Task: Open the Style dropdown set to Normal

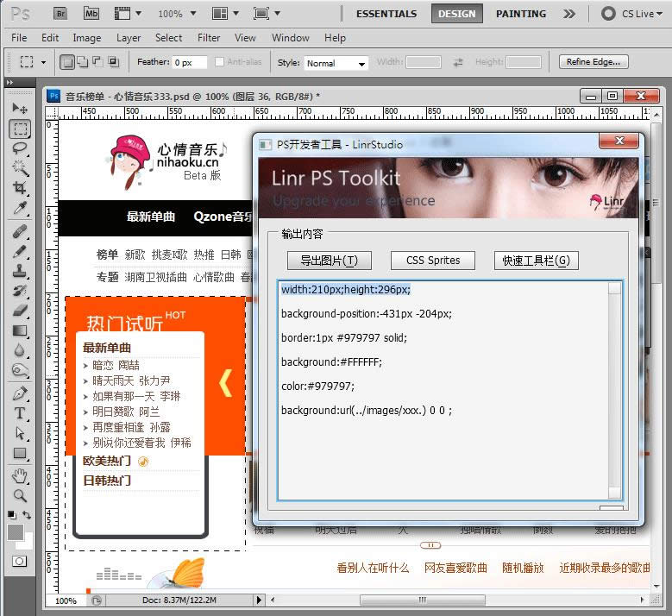Action: (335, 63)
